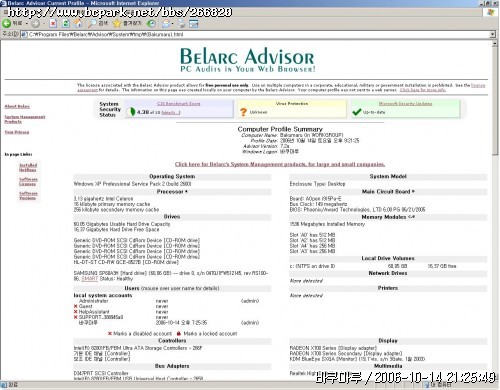
Task: Open CIS Benchmark Score link
Action: click(x=179, y=104)
